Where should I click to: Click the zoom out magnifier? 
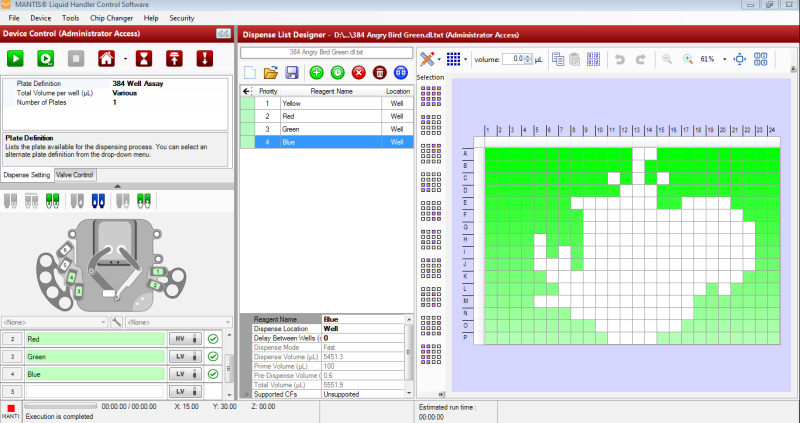667,59
